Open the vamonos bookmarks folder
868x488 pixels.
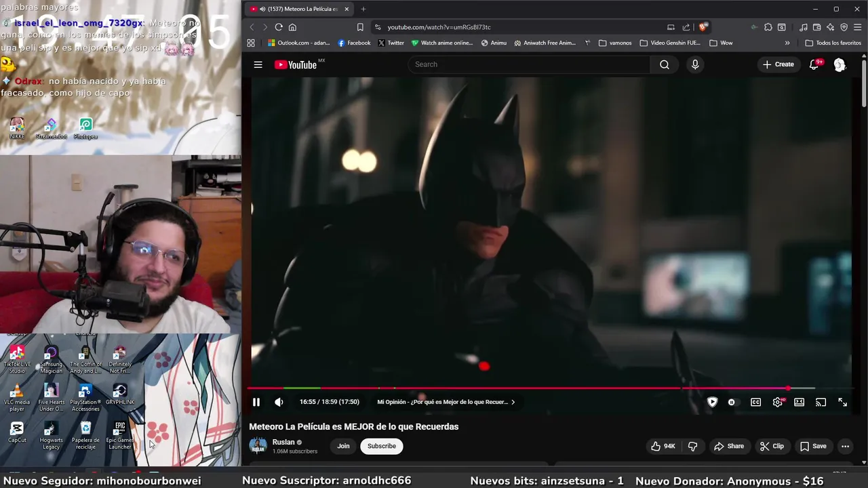615,43
